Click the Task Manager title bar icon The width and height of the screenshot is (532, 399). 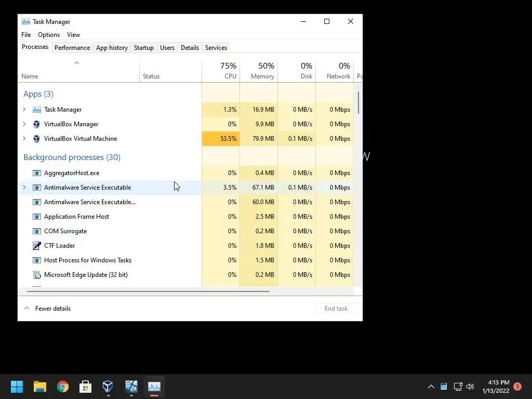tap(26, 21)
